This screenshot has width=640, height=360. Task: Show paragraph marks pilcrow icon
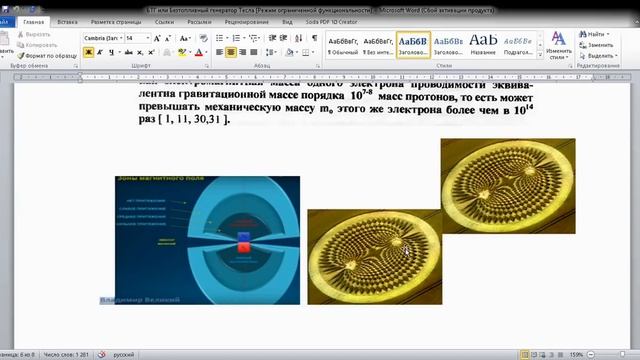pyautogui.click(x=314, y=38)
